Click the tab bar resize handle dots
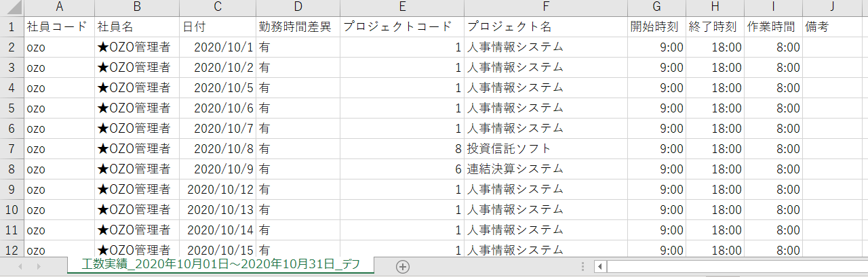 583,267
